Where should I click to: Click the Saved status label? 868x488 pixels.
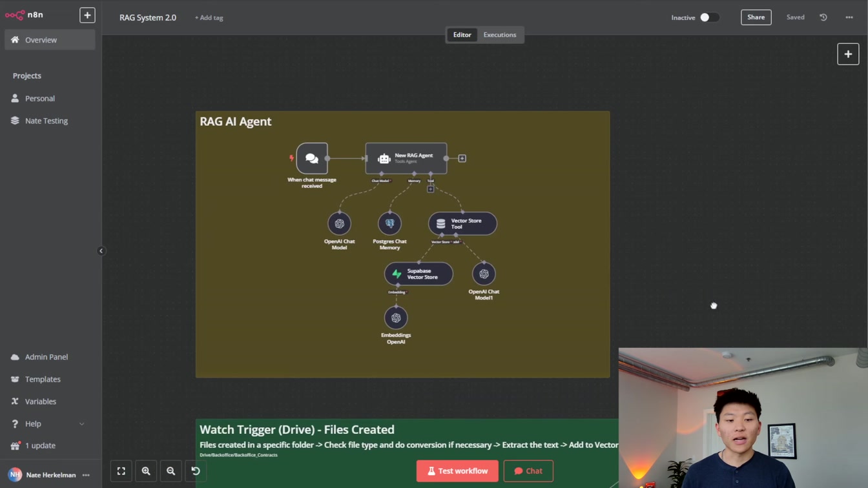tap(796, 17)
